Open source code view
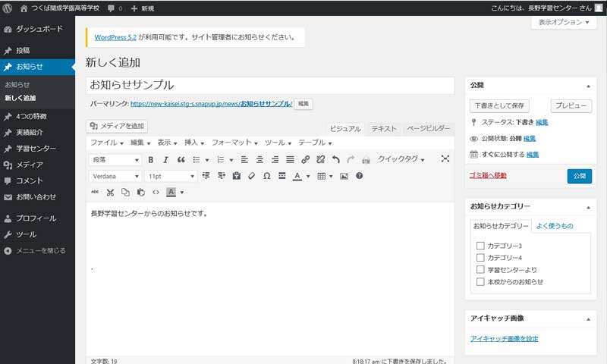This screenshot has width=607, height=364. 156,193
